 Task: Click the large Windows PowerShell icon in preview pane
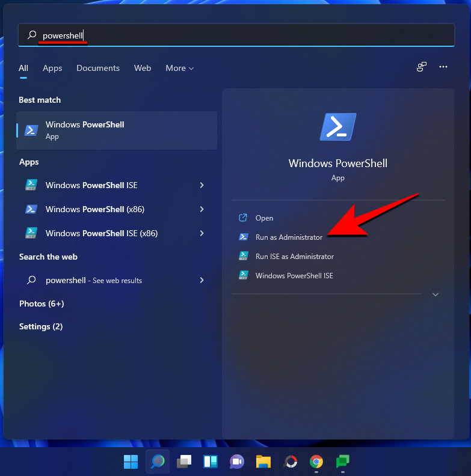pos(338,127)
